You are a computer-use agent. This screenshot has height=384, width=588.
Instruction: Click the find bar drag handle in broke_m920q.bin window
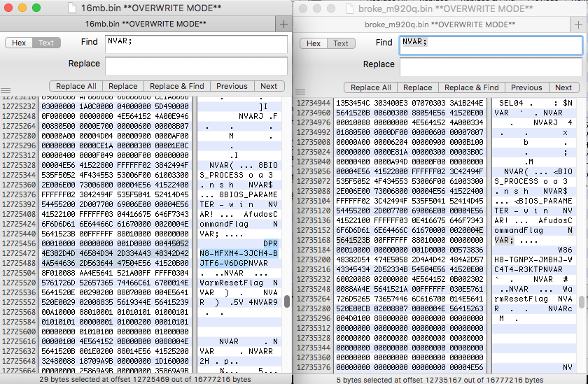(300, 92)
